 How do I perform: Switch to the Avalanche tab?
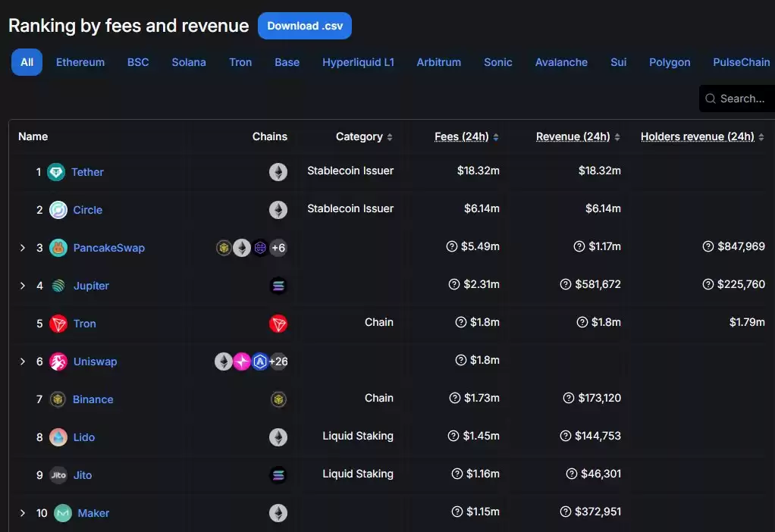click(x=561, y=62)
